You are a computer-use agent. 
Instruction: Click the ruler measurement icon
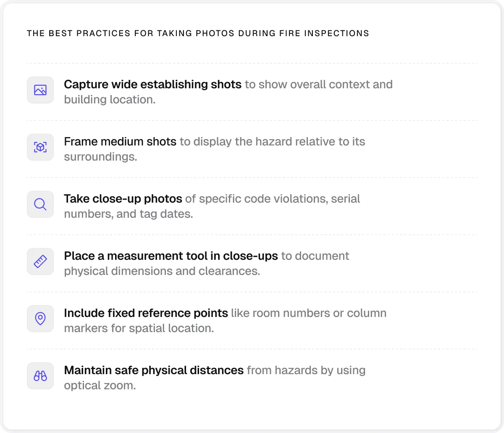tap(40, 261)
